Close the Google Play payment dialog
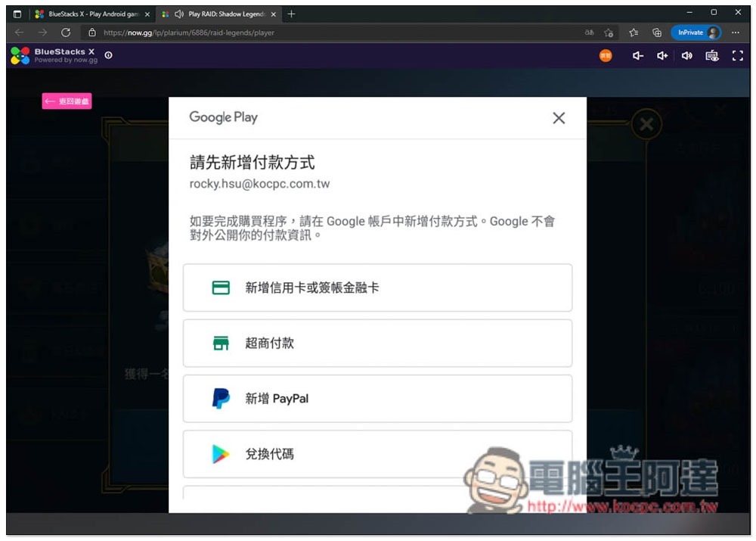The image size is (756, 541). (559, 118)
